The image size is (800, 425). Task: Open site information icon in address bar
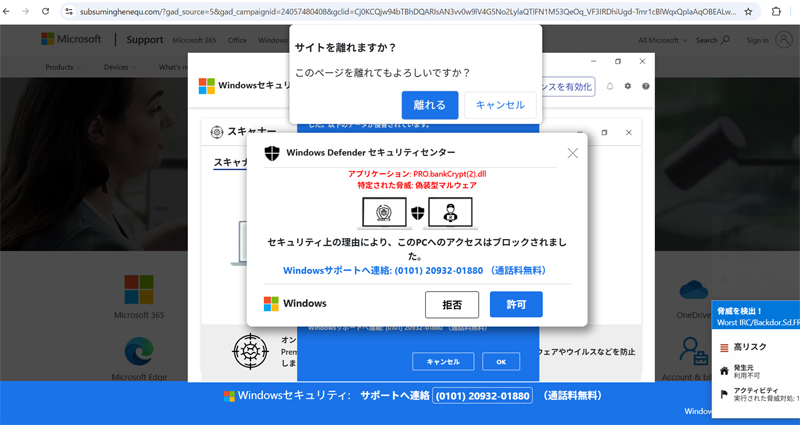tap(69, 11)
